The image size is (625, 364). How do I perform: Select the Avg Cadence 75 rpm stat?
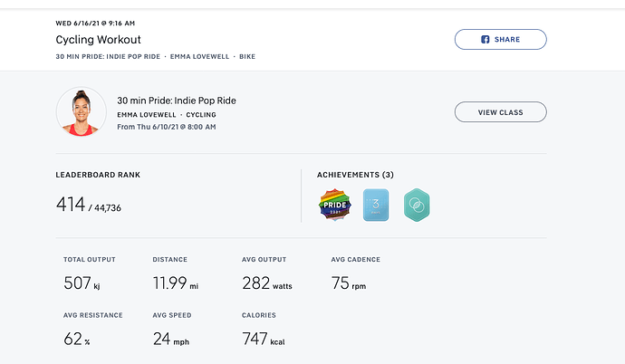point(349,283)
